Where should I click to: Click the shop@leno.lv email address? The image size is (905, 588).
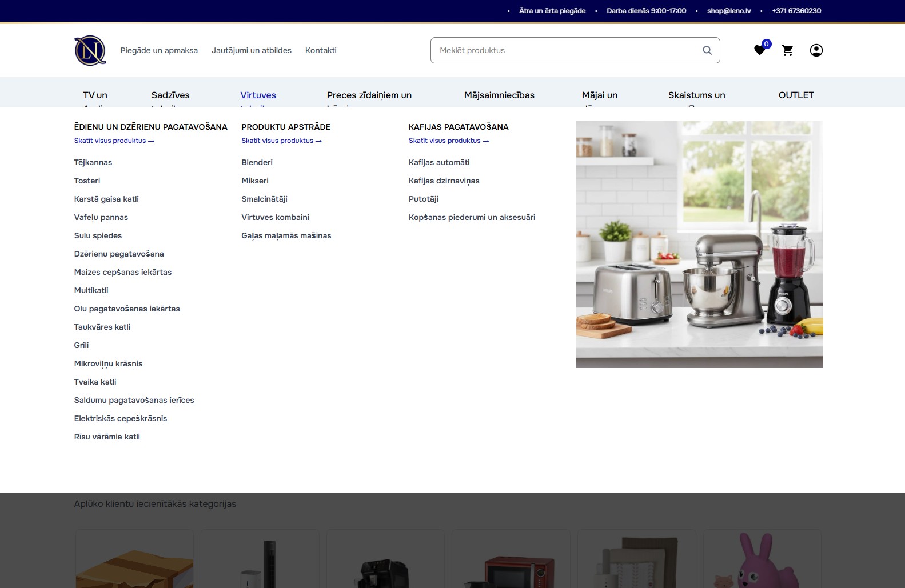tap(729, 11)
